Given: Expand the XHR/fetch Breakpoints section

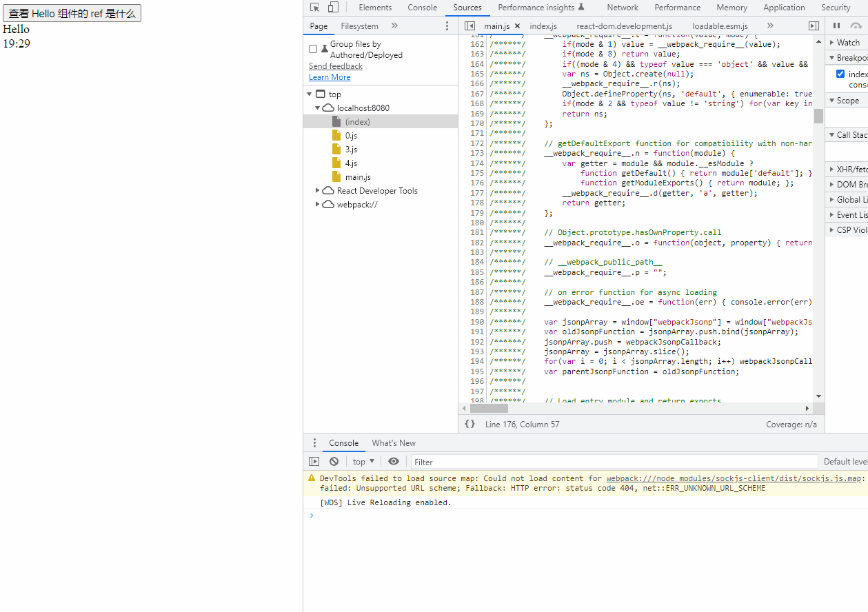Looking at the screenshot, I should 847,170.
